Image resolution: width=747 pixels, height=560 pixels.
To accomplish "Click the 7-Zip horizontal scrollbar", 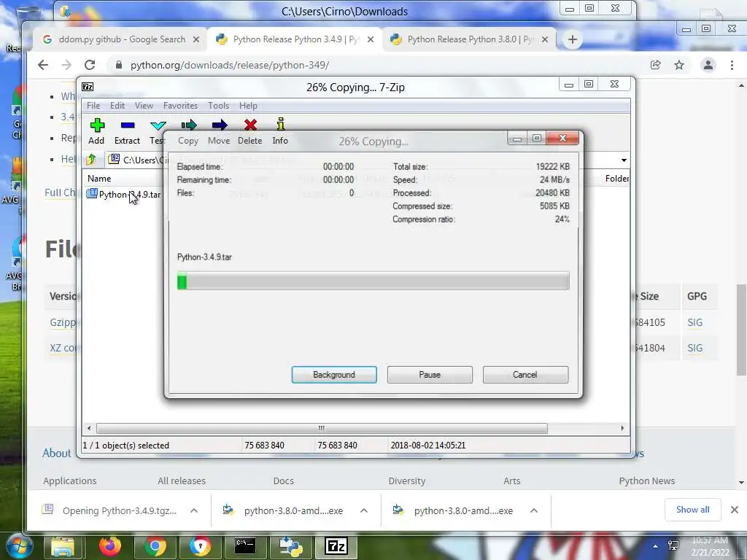I will click(322, 428).
